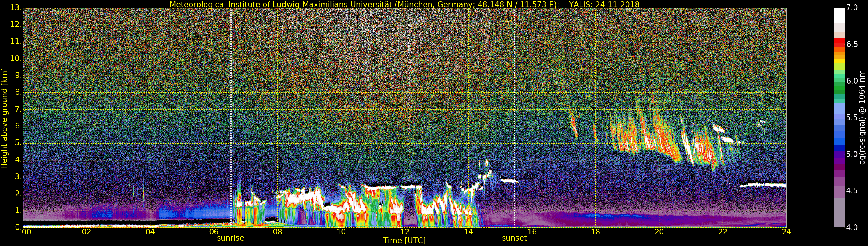Select the 18 hour tick label
This screenshot has height=246, width=868.
coord(595,232)
